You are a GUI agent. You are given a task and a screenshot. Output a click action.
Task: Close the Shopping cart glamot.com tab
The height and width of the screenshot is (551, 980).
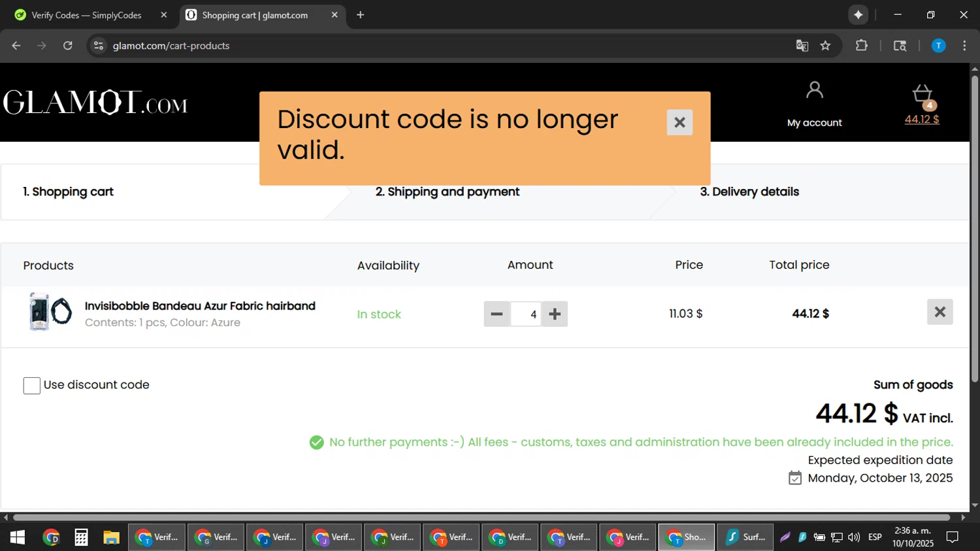point(335,15)
